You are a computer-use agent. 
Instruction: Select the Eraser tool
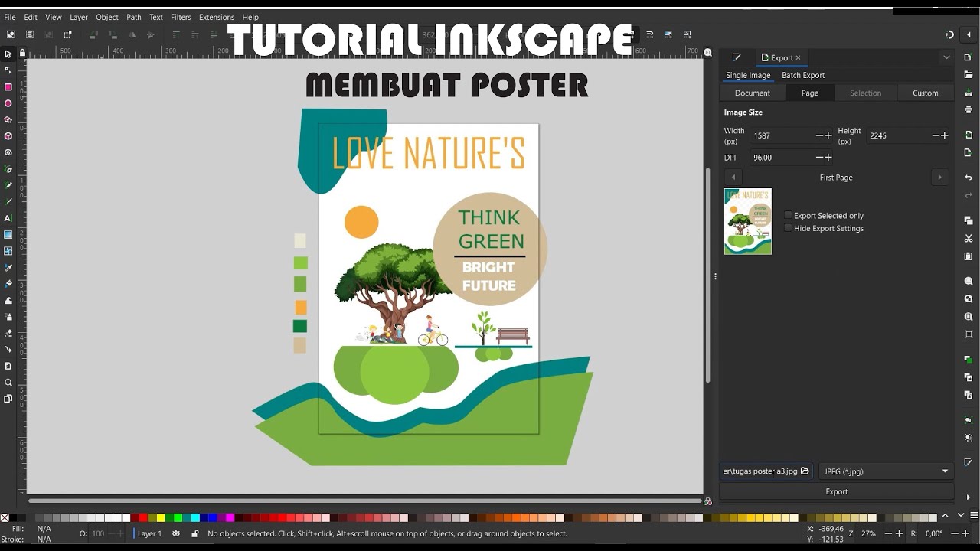pos(8,333)
